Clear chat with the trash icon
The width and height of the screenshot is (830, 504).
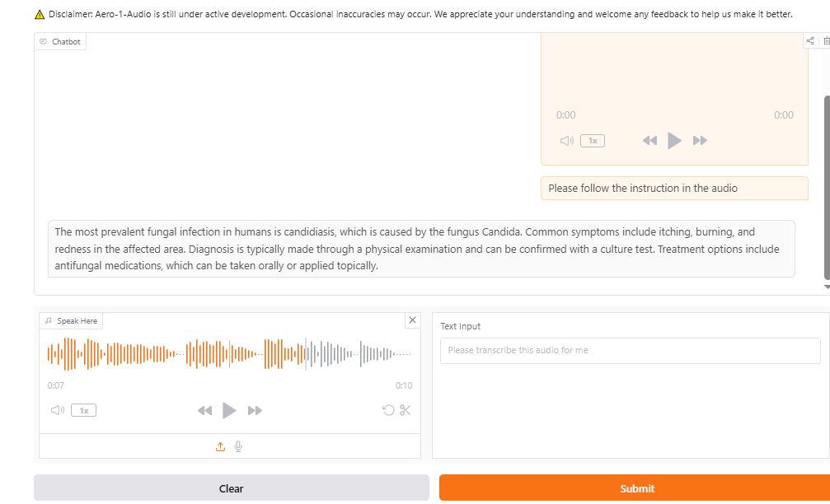[826, 40]
